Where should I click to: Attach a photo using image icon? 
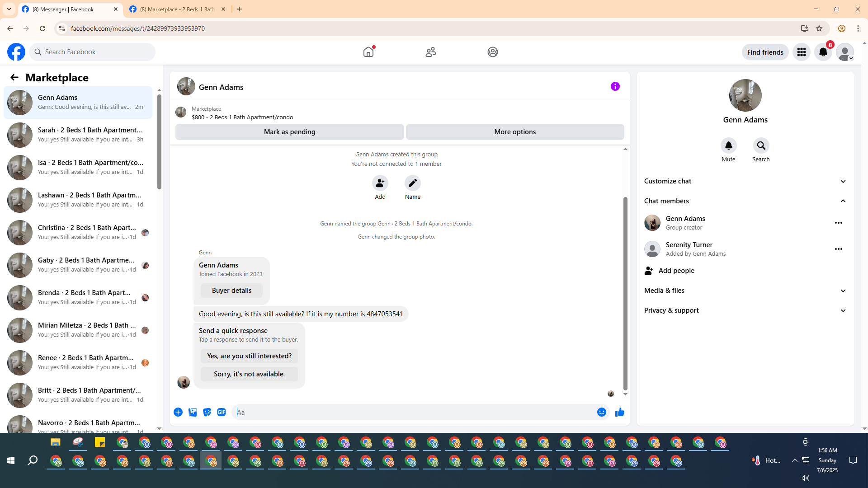[x=193, y=412]
